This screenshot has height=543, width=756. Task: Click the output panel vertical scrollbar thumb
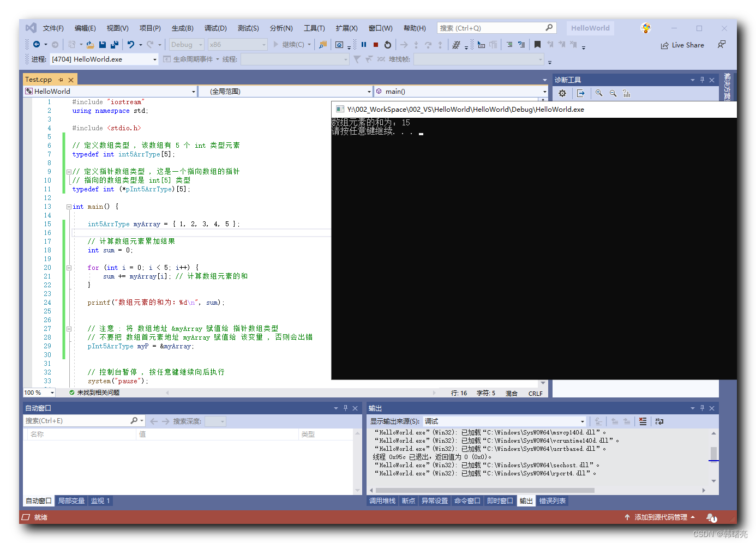coord(713,454)
